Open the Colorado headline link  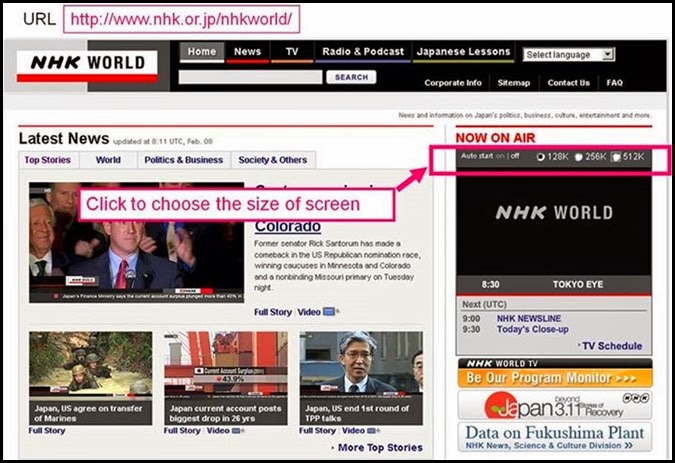(x=288, y=226)
